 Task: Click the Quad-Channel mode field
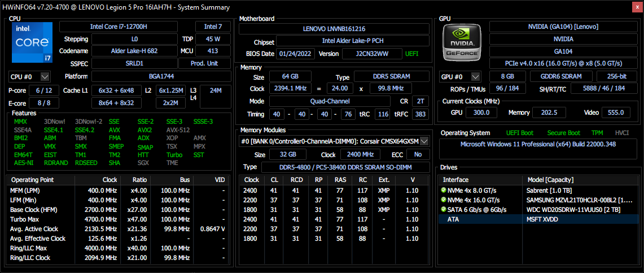pos(330,101)
